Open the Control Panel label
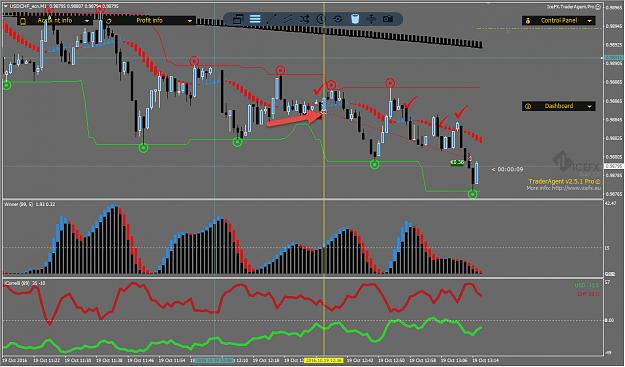The image size is (625, 367). click(559, 20)
